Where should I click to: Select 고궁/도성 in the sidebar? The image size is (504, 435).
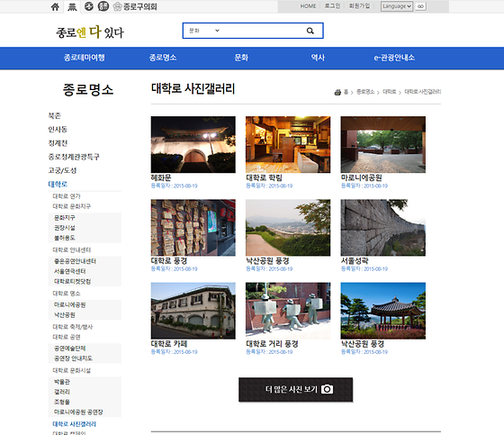coord(62,170)
